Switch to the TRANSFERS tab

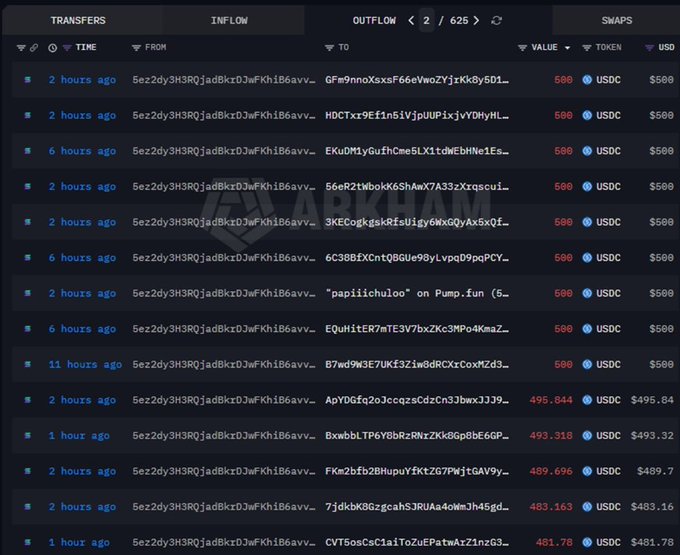click(x=78, y=20)
